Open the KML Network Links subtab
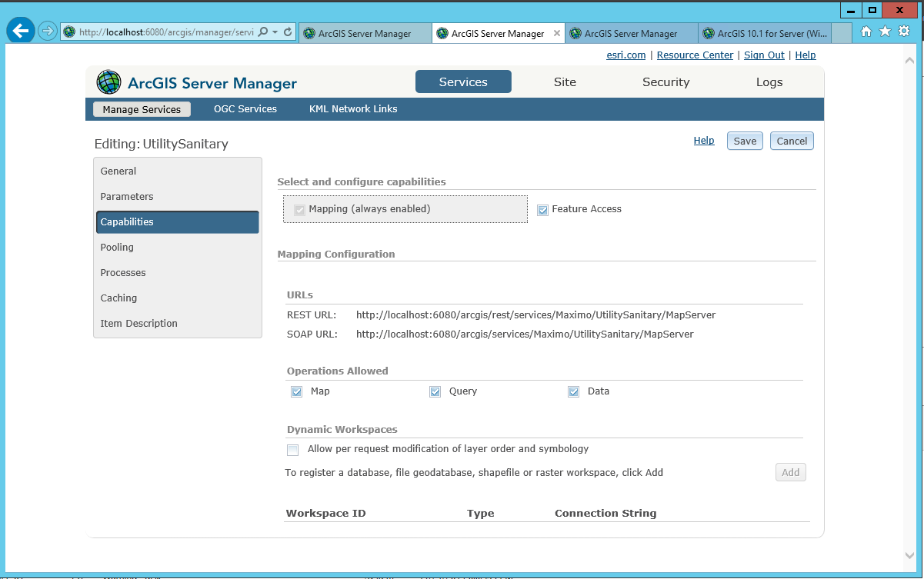This screenshot has height=579, width=924. (x=353, y=109)
